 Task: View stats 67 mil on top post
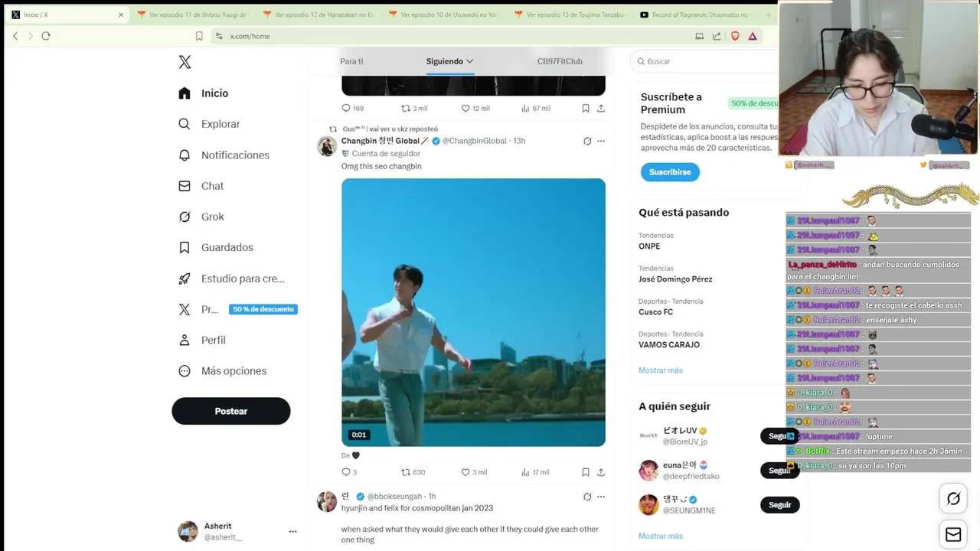[x=536, y=109]
